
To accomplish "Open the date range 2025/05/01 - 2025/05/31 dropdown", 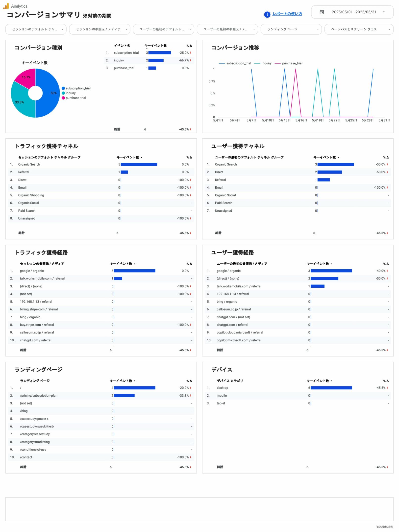I will [x=353, y=12].
